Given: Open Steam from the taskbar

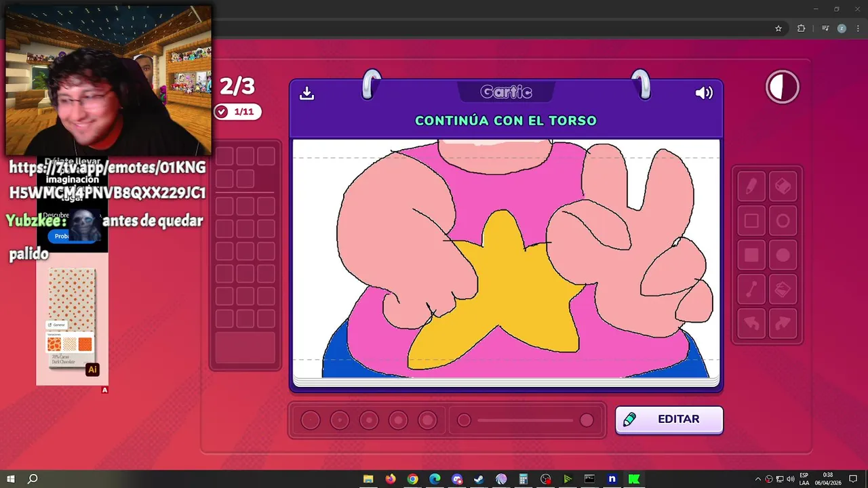Looking at the screenshot, I should 479,479.
